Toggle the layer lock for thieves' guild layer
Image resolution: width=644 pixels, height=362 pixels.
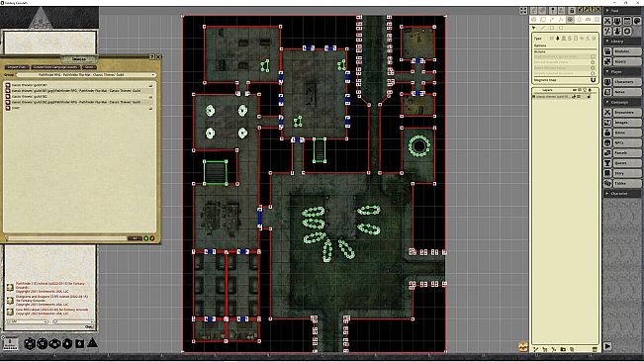[x=589, y=97]
